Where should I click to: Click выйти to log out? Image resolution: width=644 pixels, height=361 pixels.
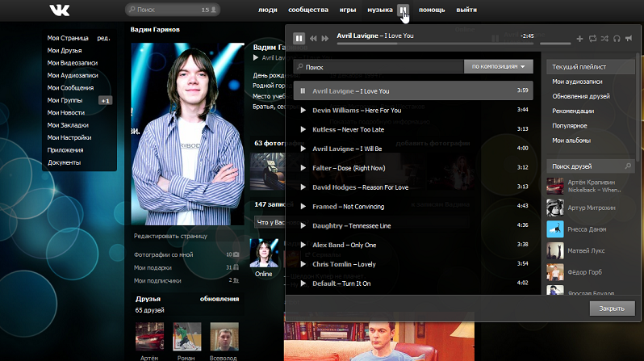[x=466, y=10]
